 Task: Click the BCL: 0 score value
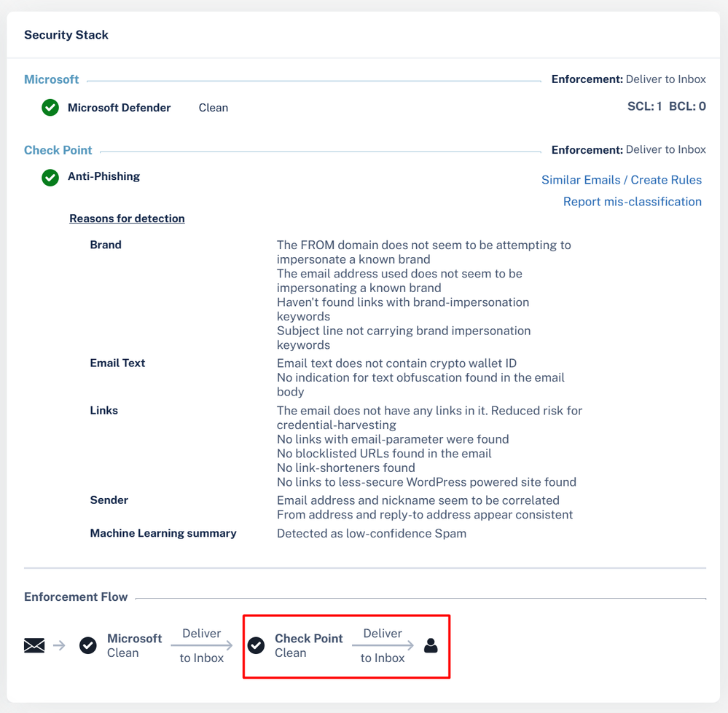(687, 106)
